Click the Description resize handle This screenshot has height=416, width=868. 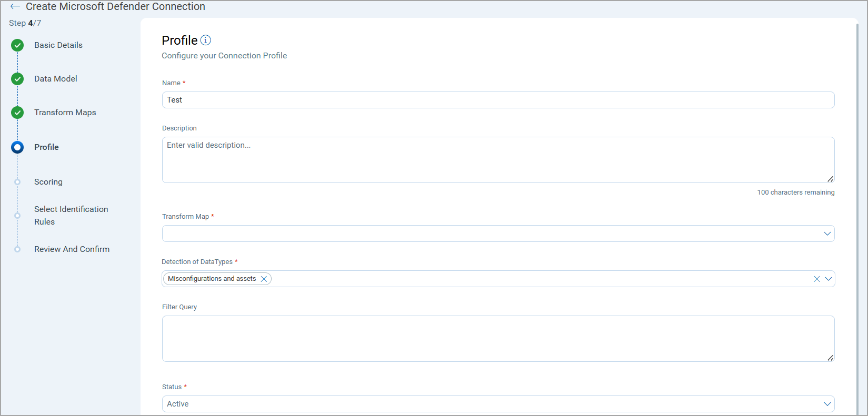[830, 179]
